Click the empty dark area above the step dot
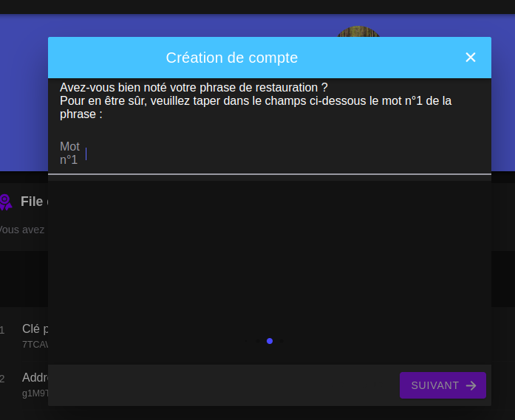The width and height of the screenshot is (515, 420). pos(270,258)
